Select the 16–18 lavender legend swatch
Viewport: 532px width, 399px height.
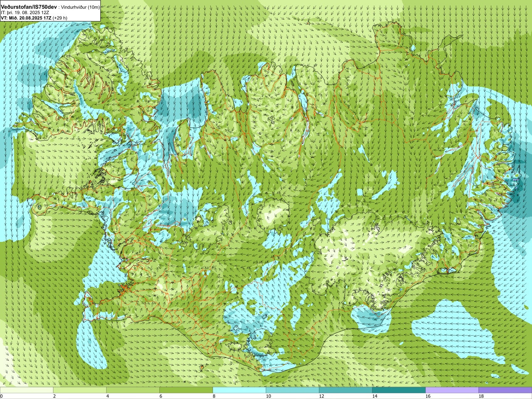pyautogui.click(x=452, y=390)
